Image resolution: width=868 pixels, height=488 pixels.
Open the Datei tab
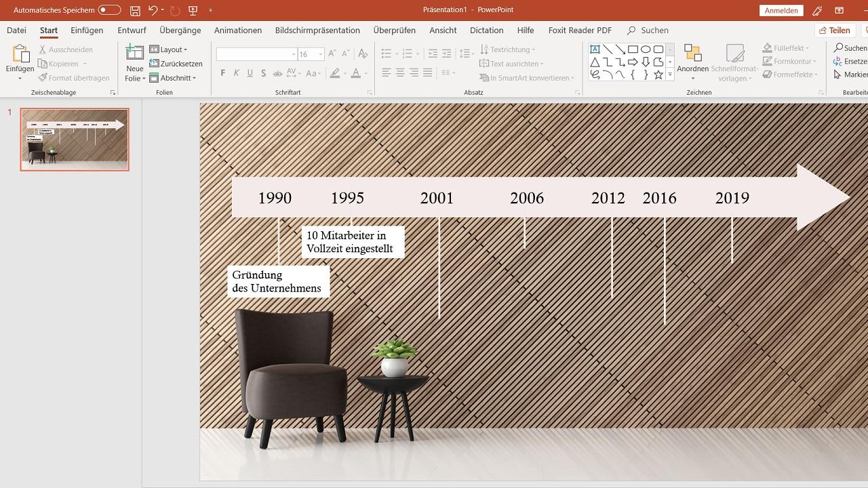16,30
